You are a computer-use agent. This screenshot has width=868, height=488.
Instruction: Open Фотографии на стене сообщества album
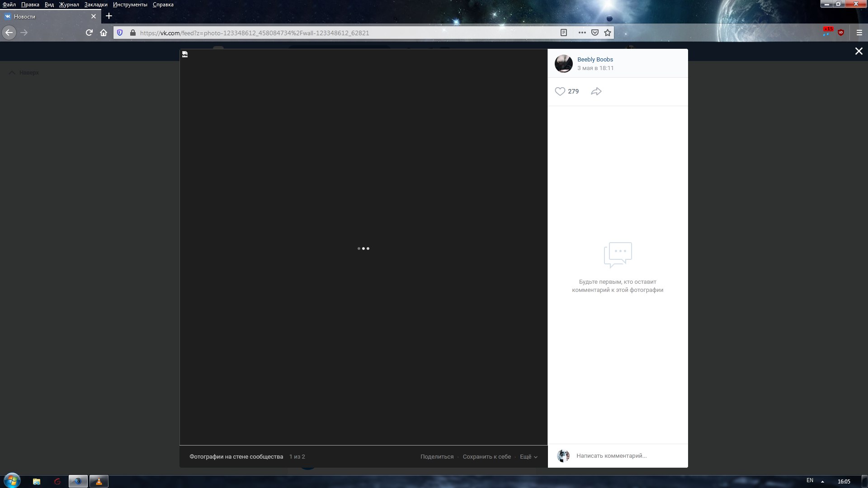click(236, 457)
